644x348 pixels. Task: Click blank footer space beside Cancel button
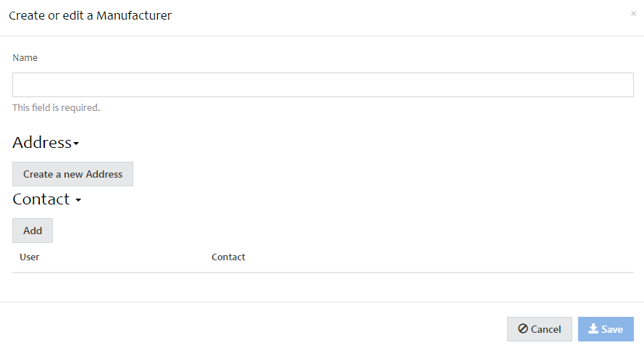click(x=290, y=329)
